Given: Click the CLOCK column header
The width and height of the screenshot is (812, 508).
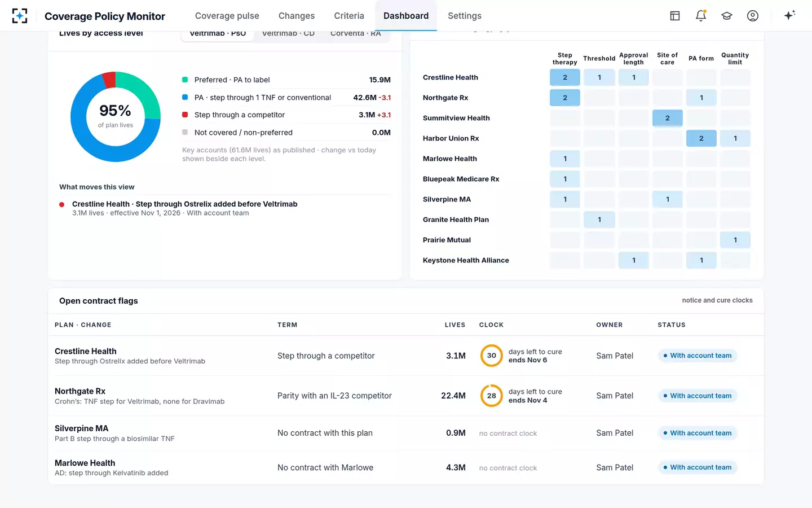Looking at the screenshot, I should coord(491,325).
